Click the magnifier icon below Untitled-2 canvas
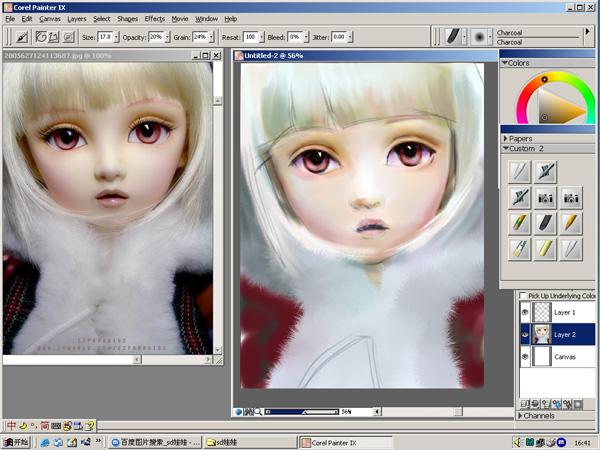 pyautogui.click(x=258, y=412)
